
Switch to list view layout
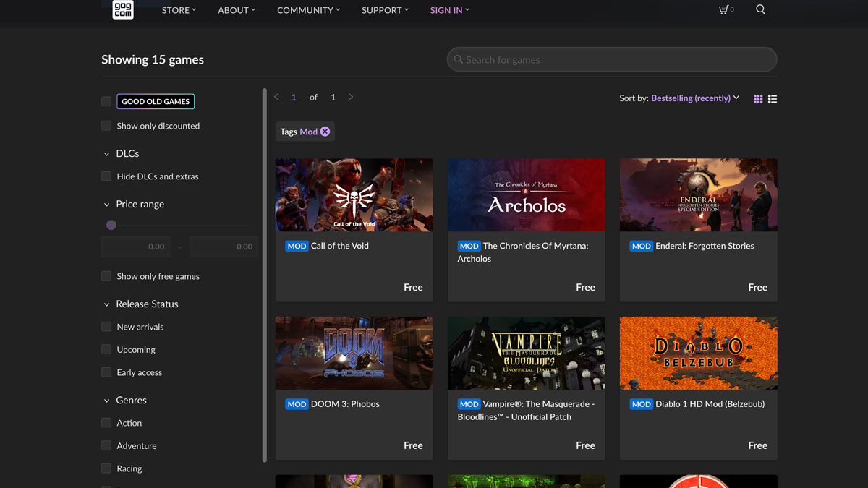pyautogui.click(x=773, y=98)
